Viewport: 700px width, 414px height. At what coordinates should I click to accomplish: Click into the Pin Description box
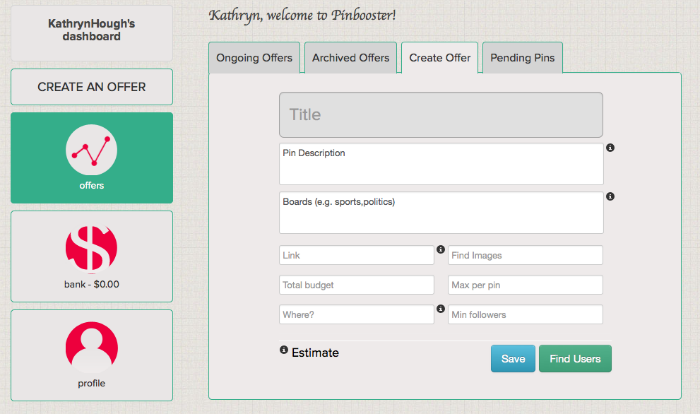pos(441,164)
